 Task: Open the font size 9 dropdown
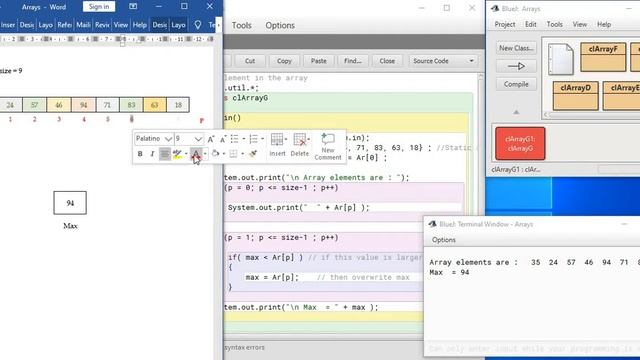(x=198, y=139)
